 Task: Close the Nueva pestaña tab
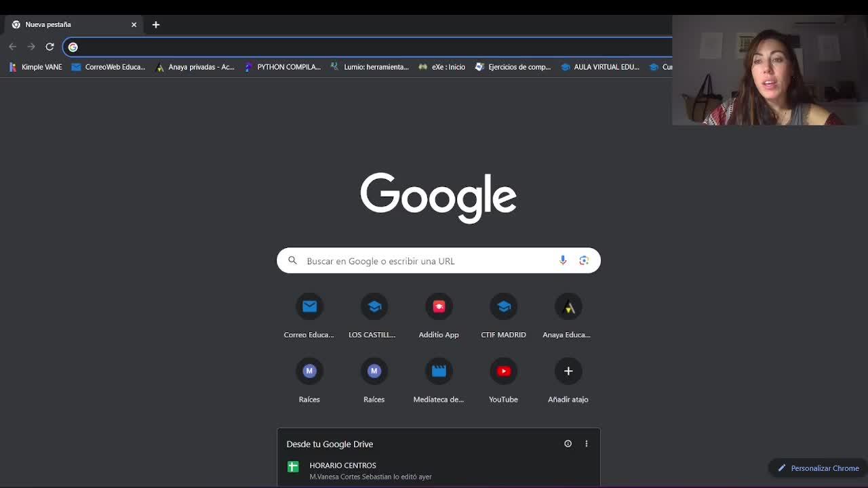[134, 24]
